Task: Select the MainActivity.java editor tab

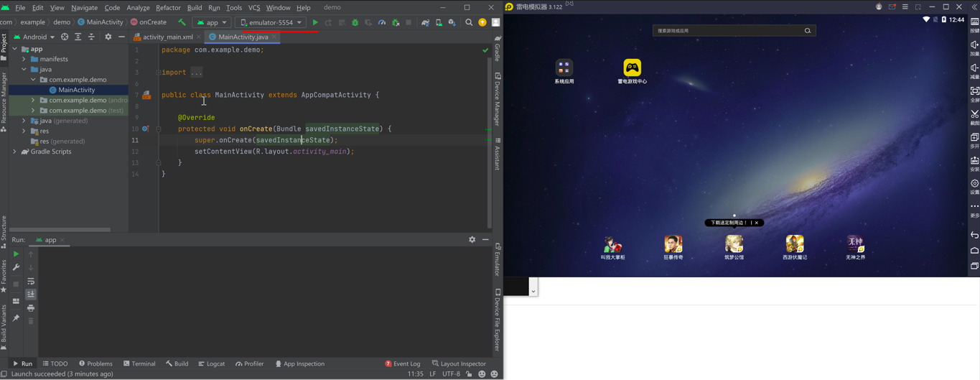Action: coord(243,37)
